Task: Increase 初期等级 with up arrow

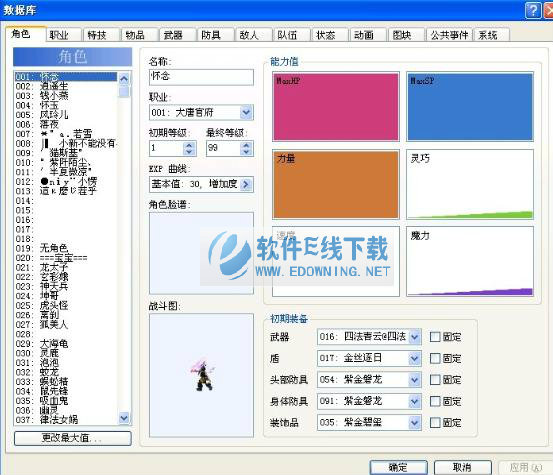Action: [189, 145]
